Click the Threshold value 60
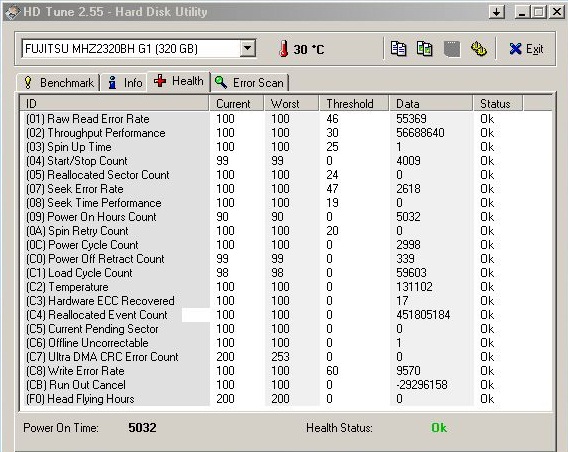Image resolution: width=568 pixels, height=452 pixels. coord(332,371)
